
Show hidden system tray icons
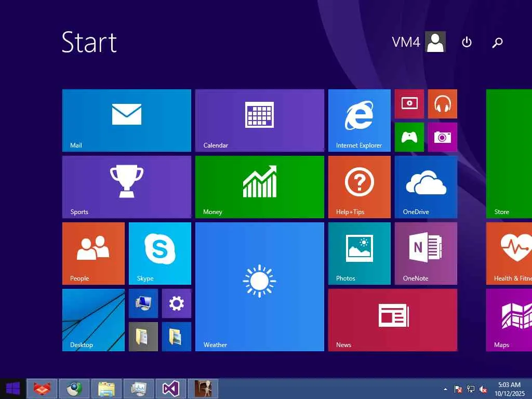pyautogui.click(x=445, y=389)
